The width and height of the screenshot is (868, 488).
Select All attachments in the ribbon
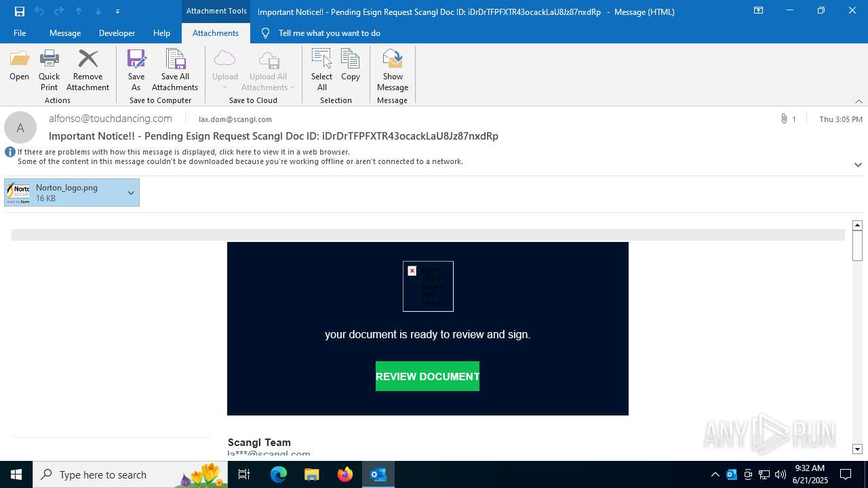click(x=321, y=70)
